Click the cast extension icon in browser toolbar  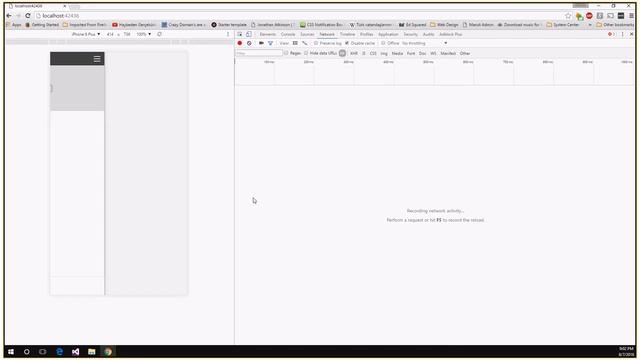[610, 16]
